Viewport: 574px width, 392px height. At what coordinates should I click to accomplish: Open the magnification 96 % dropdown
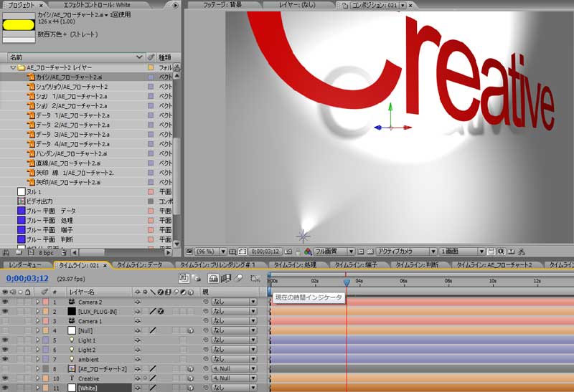point(211,252)
